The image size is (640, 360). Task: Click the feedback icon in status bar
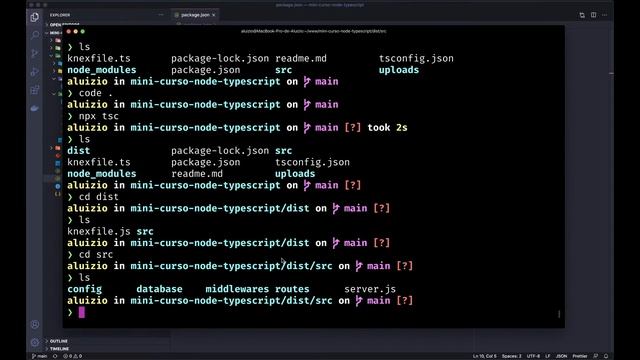(x=596, y=356)
